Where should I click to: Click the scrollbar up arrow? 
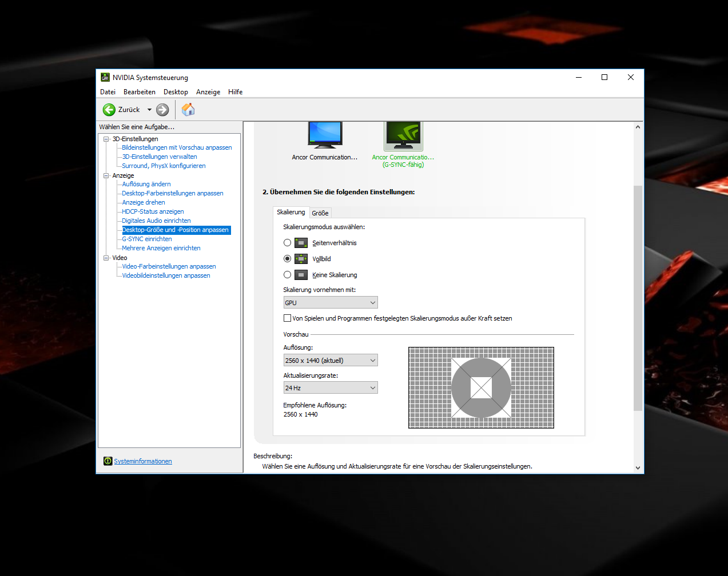pos(638,127)
